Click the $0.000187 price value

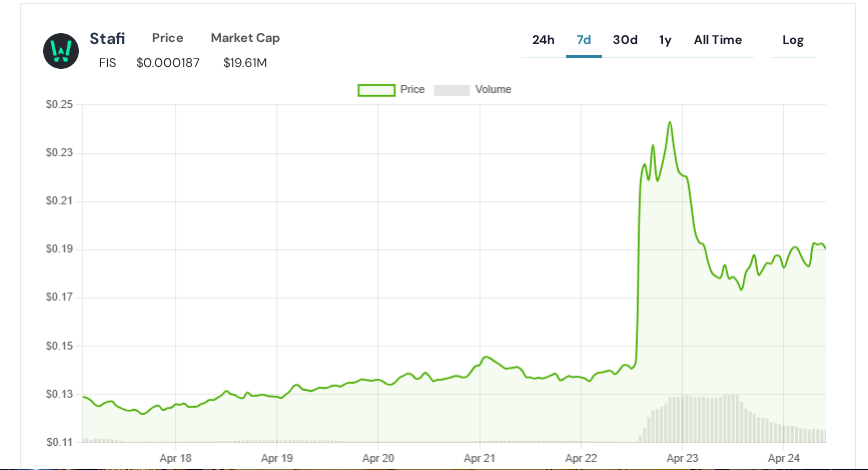(x=168, y=63)
